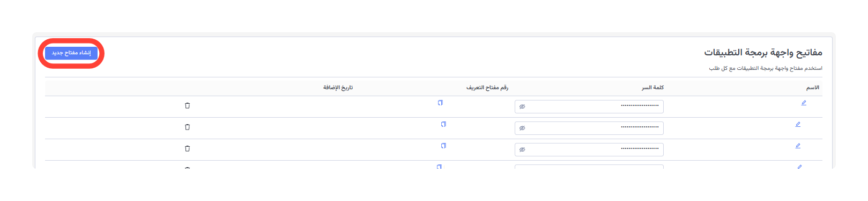Click the 'تاريخ الإضافة' column header
Screen dimensions: 868x201
pyautogui.click(x=338, y=87)
